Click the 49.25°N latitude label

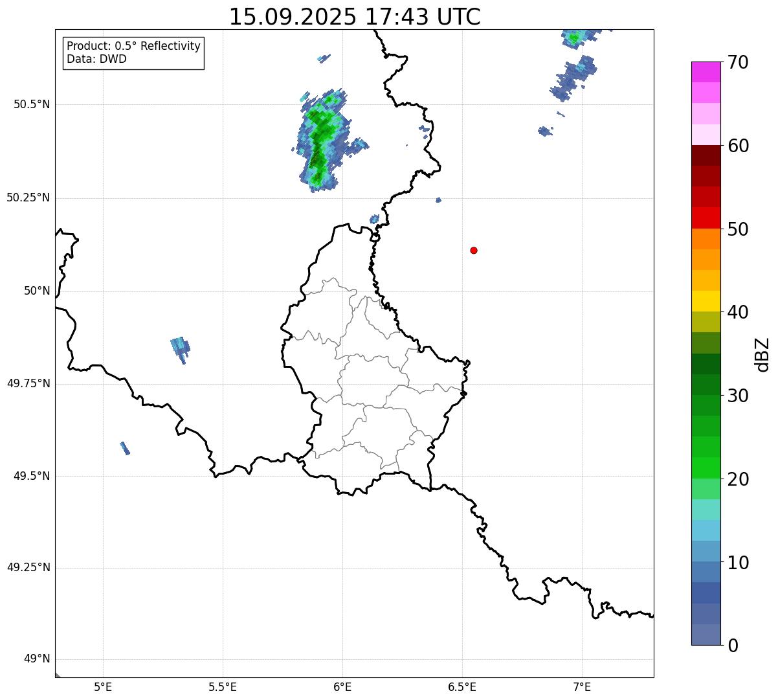[28, 567]
